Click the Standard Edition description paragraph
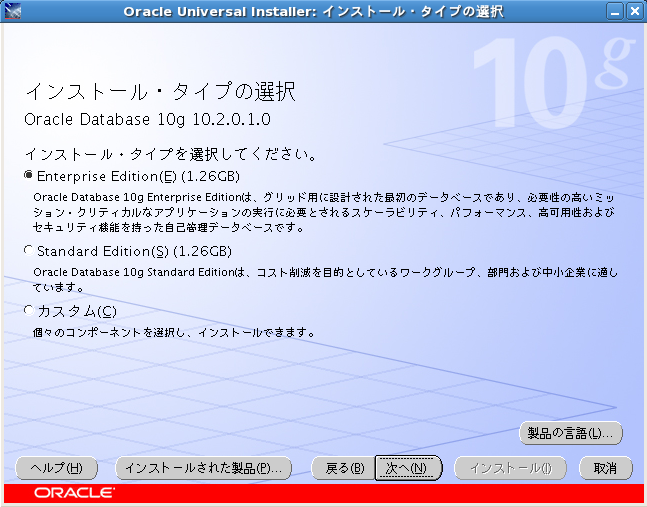 [325, 279]
